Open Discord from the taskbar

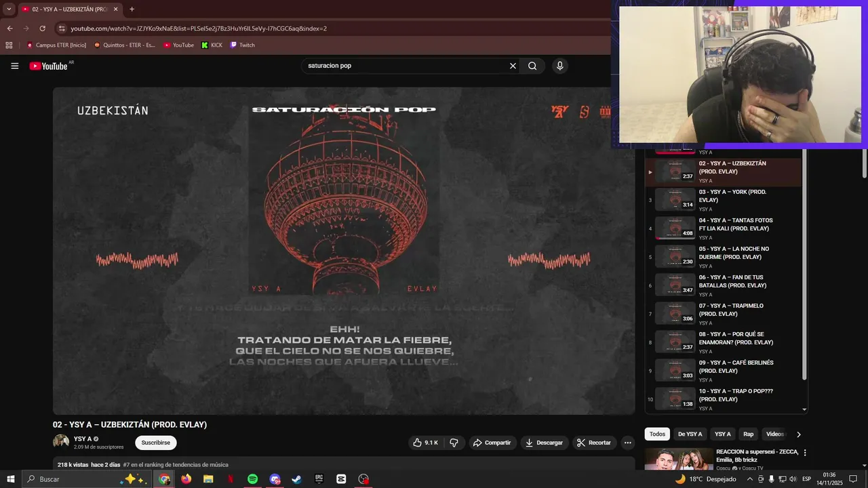[275, 479]
